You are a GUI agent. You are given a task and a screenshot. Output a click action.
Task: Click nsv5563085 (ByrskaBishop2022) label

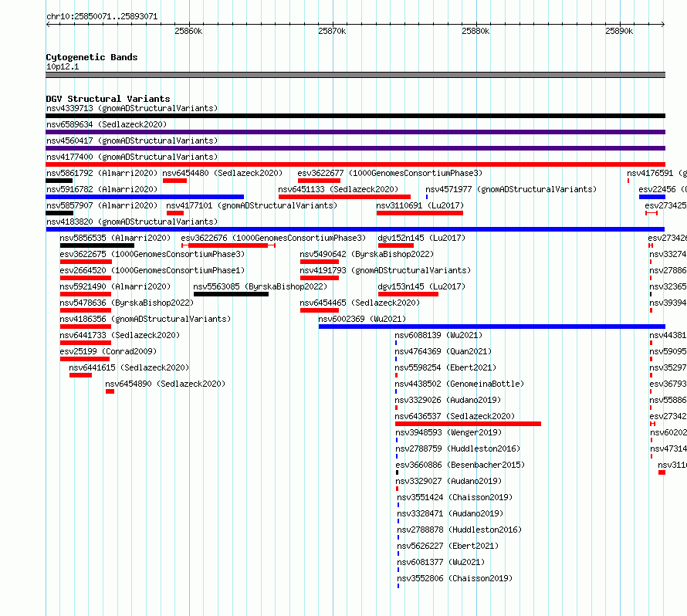tap(260, 286)
